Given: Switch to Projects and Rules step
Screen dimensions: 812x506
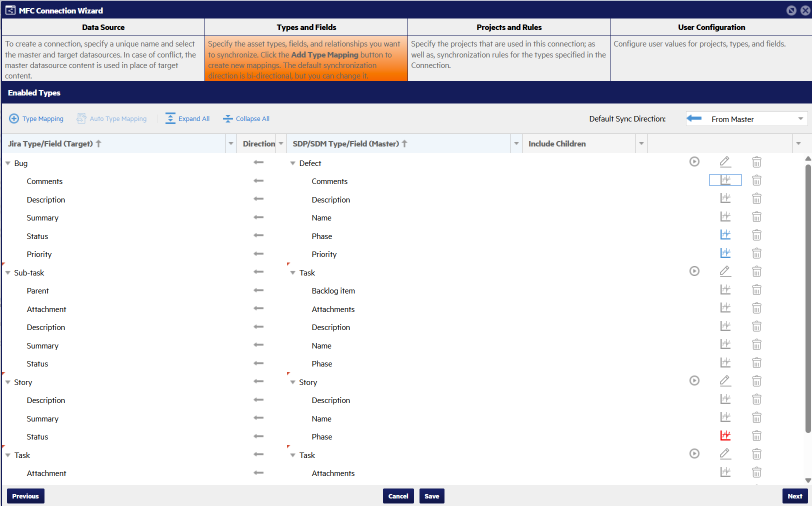Looking at the screenshot, I should (x=508, y=27).
